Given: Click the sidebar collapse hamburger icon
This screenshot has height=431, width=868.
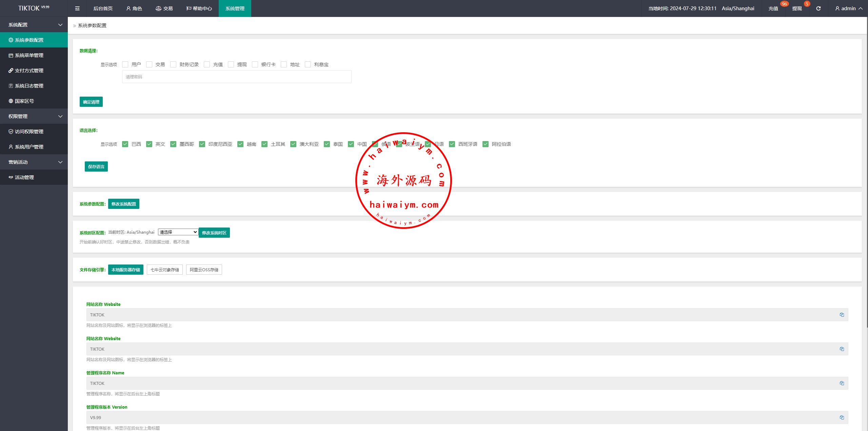Looking at the screenshot, I should click(77, 8).
